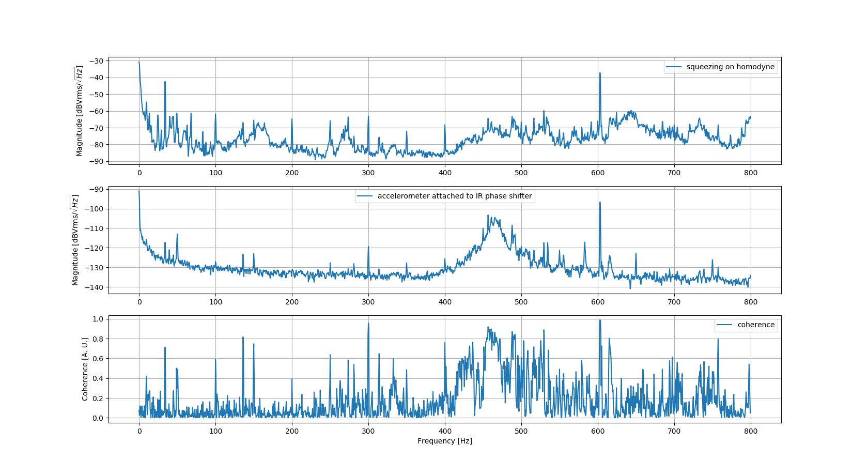Click the "accelerometer attached to IR phase shifter" legend label
Image resolution: width=868 pixels, height=475 pixels.
coord(455,196)
